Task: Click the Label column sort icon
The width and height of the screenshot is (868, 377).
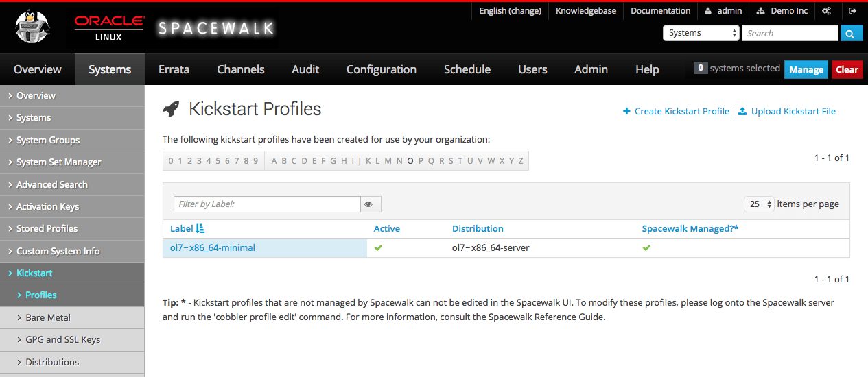Action: pyautogui.click(x=200, y=228)
